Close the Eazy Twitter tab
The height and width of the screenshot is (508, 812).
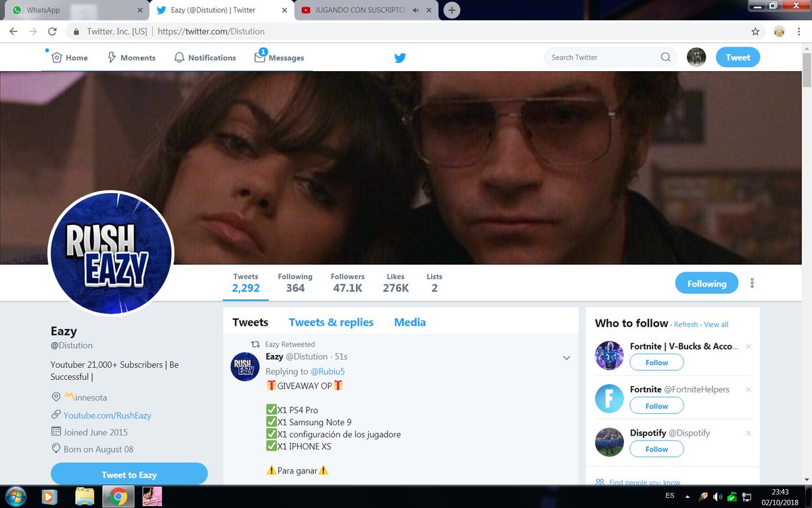tap(285, 10)
